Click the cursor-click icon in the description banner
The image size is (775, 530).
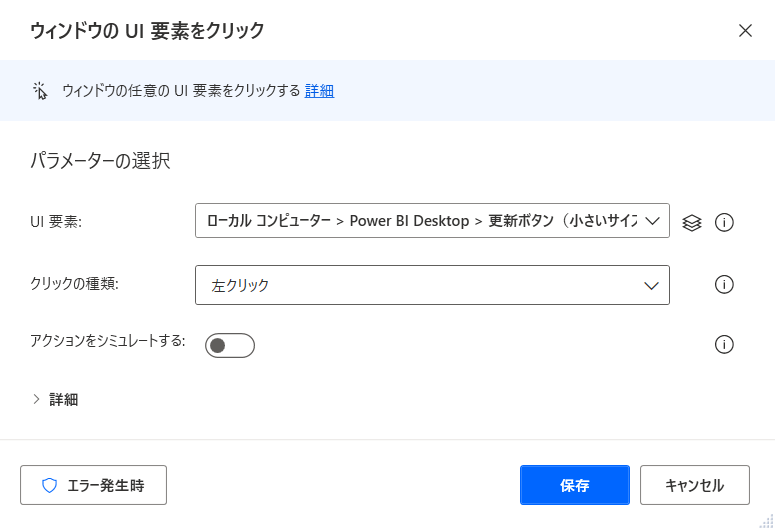40,91
